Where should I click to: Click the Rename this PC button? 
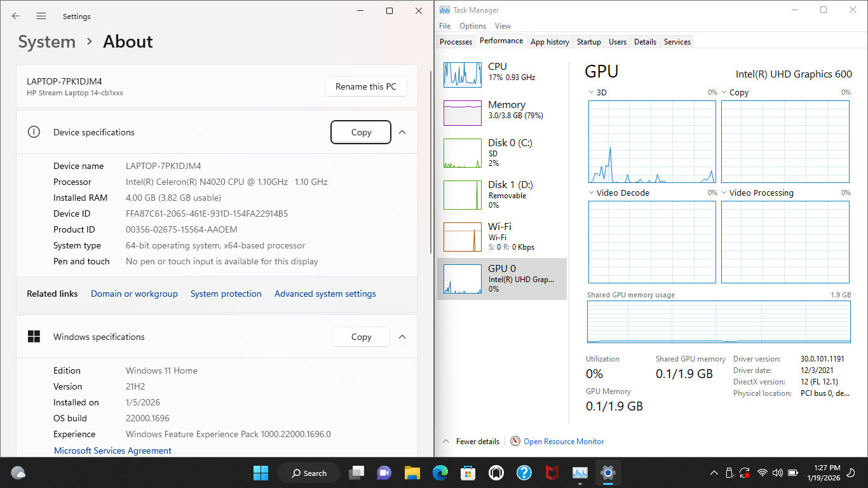coord(365,86)
